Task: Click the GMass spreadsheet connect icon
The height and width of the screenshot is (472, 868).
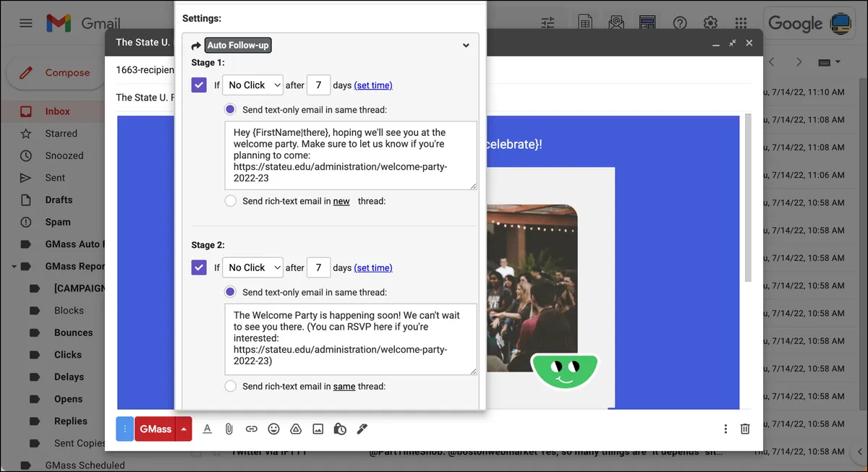Action: point(584,23)
